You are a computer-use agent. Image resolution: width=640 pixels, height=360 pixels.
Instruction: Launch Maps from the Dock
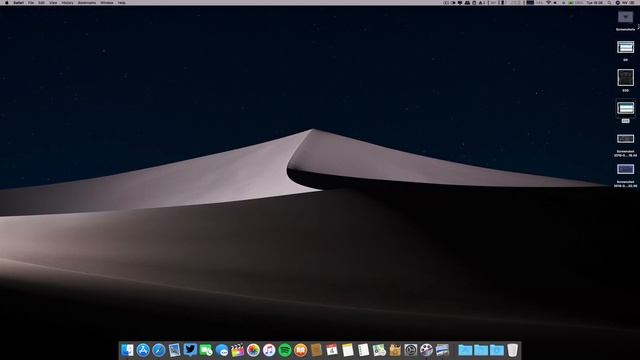pos(379,350)
